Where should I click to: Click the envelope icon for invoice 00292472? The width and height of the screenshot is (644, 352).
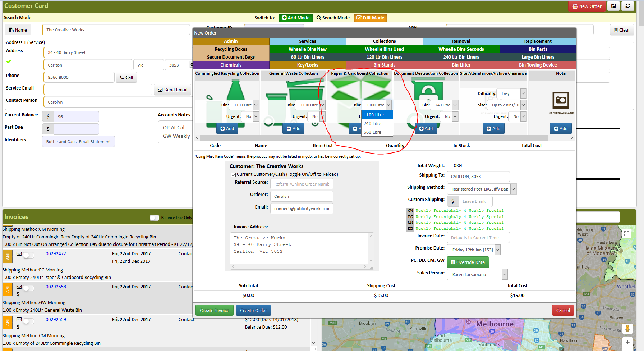tap(19, 253)
